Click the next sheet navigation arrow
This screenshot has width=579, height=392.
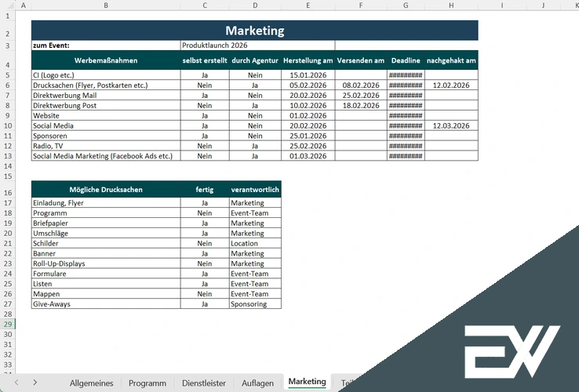pyautogui.click(x=35, y=383)
